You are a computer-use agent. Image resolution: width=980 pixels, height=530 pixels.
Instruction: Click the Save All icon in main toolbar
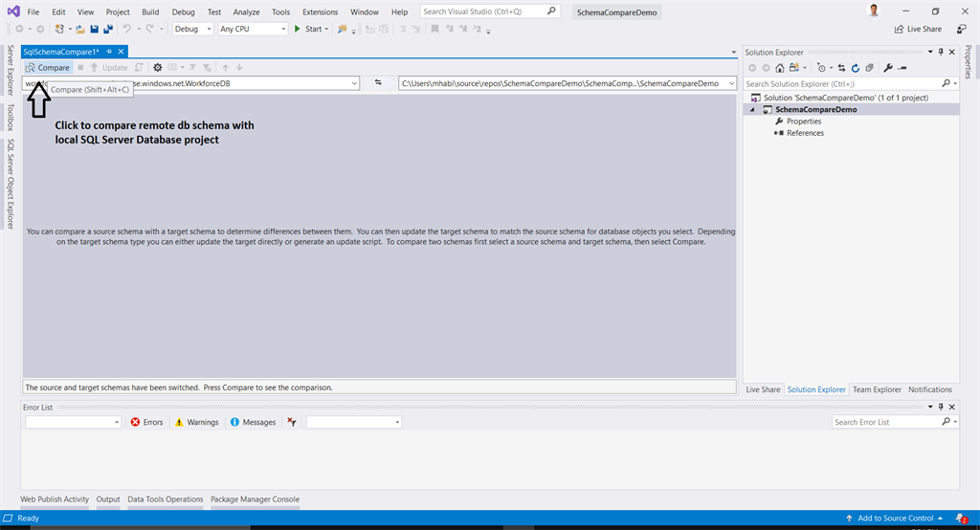click(108, 29)
